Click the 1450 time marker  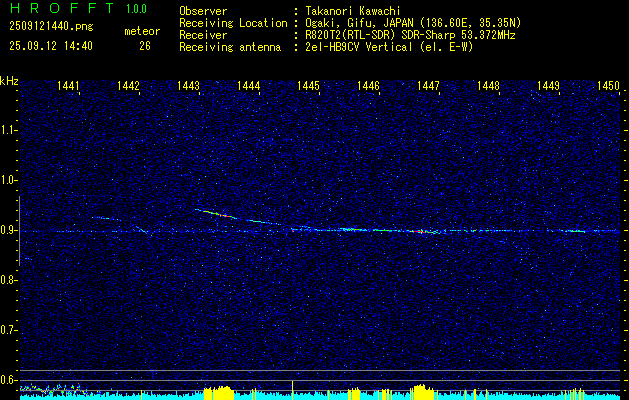[x=608, y=87]
